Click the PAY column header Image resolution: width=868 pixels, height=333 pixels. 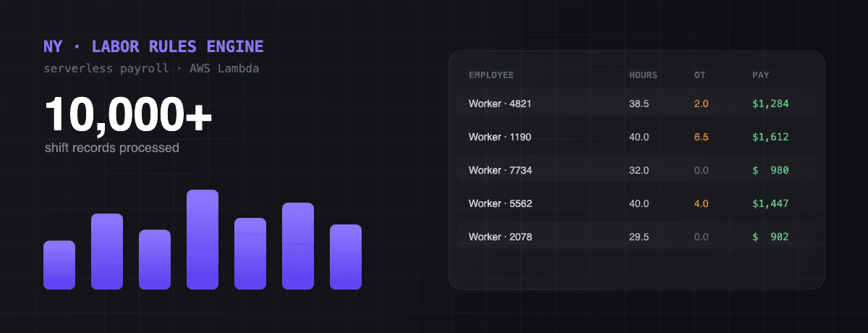point(760,75)
